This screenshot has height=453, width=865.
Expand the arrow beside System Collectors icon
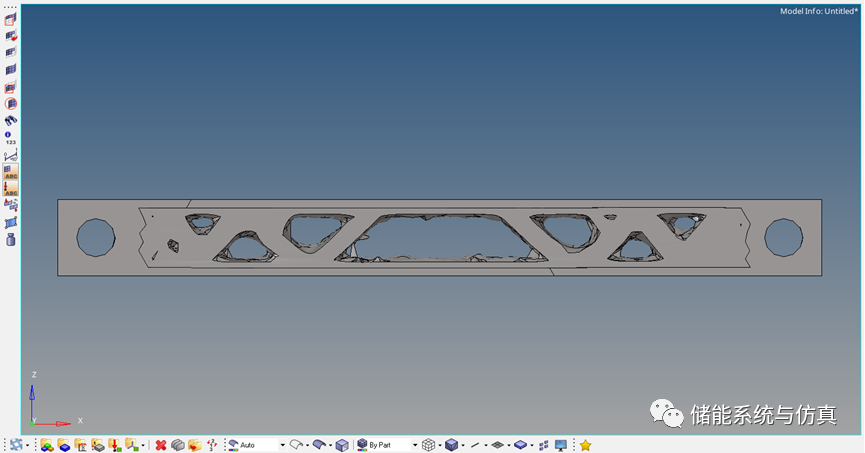143,445
